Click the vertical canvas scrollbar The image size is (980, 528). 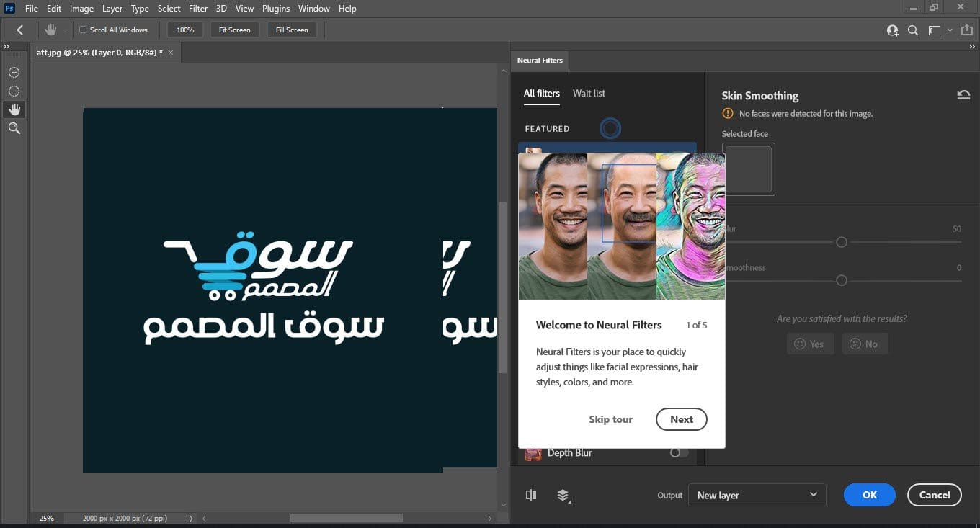(x=502, y=287)
